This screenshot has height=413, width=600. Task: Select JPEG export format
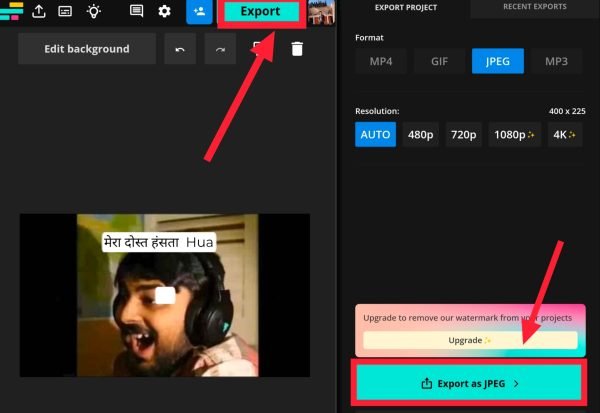click(497, 63)
